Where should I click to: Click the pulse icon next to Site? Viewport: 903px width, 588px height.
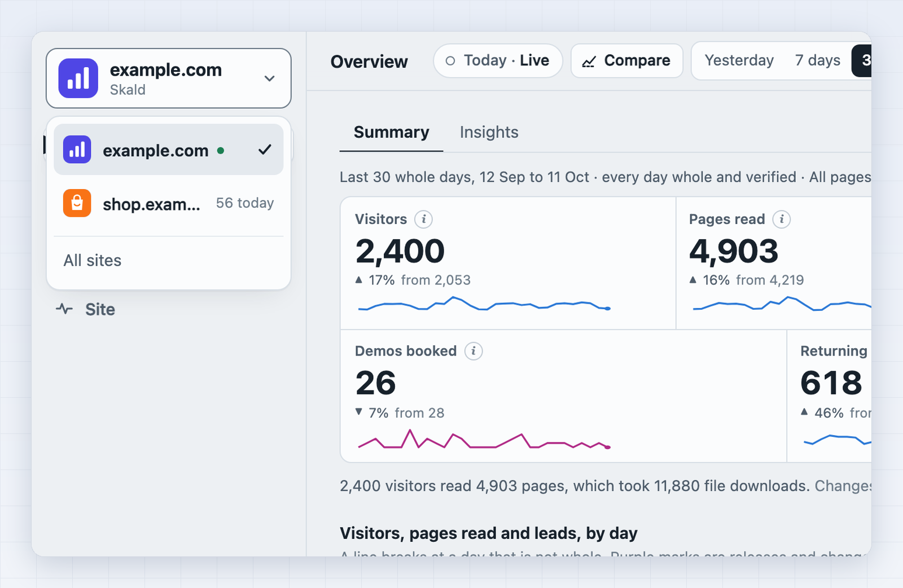pyautogui.click(x=64, y=309)
